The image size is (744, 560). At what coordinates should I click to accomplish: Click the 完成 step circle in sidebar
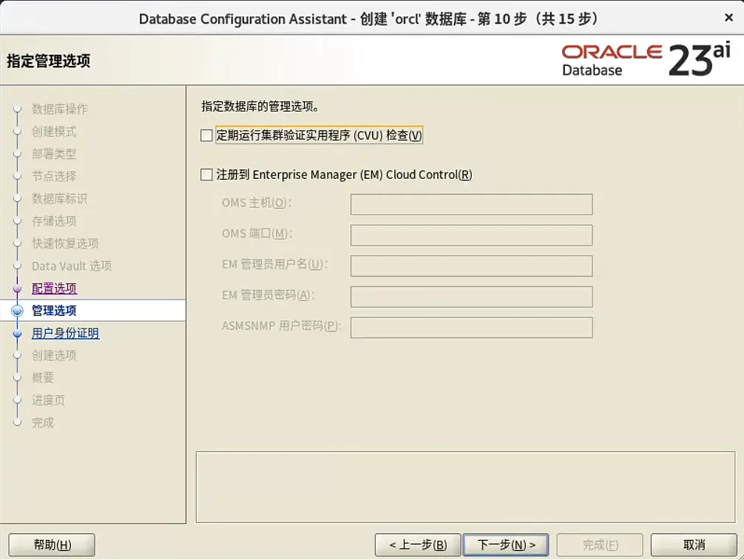pos(17,422)
